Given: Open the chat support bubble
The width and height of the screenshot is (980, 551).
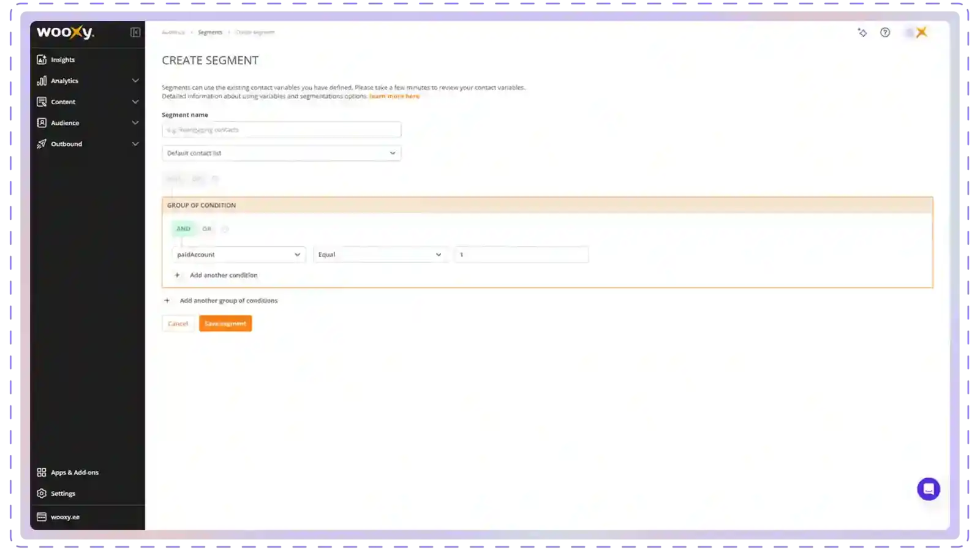Looking at the screenshot, I should coord(928,489).
